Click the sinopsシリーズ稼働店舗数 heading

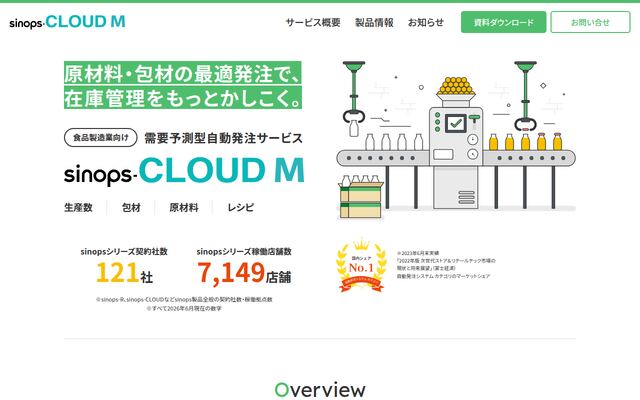coord(244,251)
